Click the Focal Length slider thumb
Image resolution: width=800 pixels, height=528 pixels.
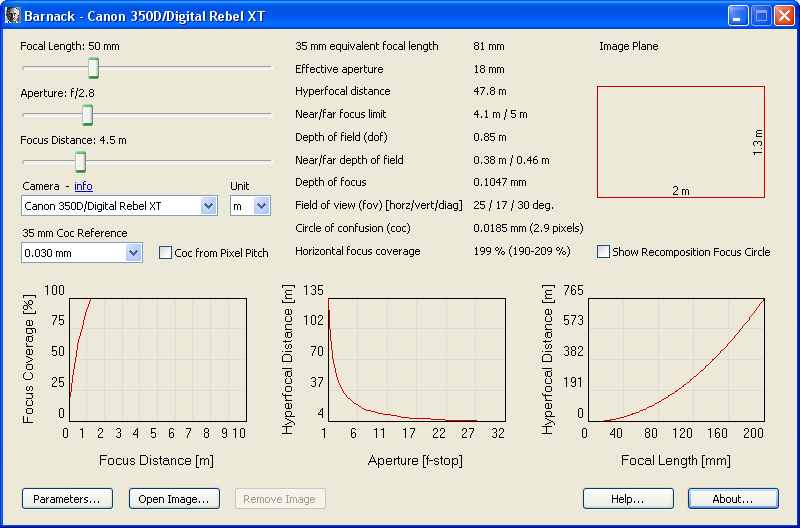[x=93, y=68]
